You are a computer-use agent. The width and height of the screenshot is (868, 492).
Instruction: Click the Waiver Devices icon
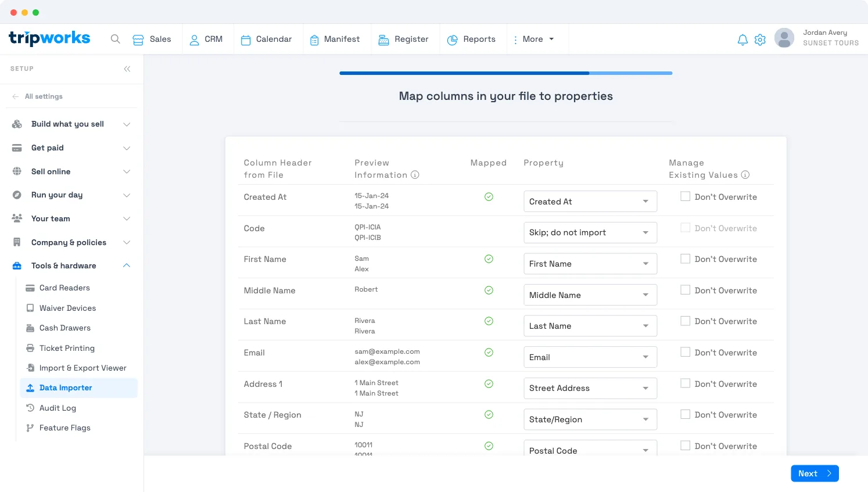[x=30, y=308]
